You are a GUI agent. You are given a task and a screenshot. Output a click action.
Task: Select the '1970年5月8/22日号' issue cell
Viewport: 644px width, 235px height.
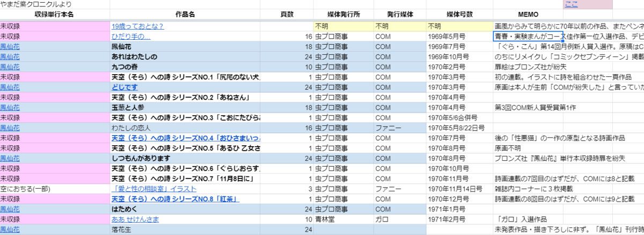459,128
